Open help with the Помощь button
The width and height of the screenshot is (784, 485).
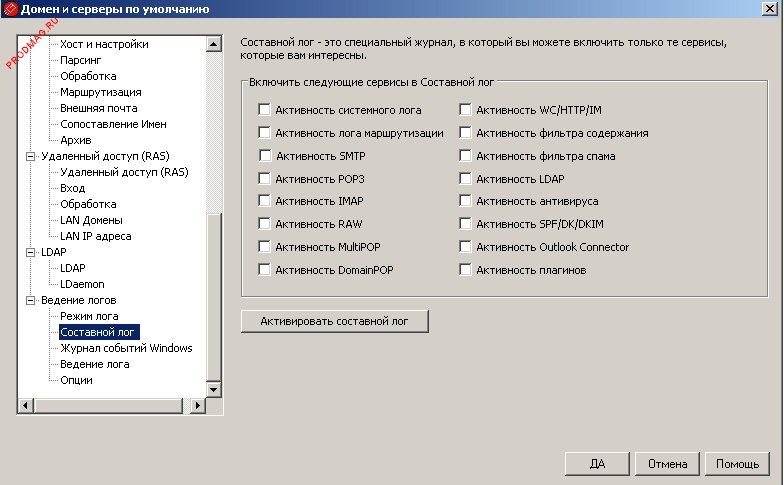pyautogui.click(x=738, y=464)
